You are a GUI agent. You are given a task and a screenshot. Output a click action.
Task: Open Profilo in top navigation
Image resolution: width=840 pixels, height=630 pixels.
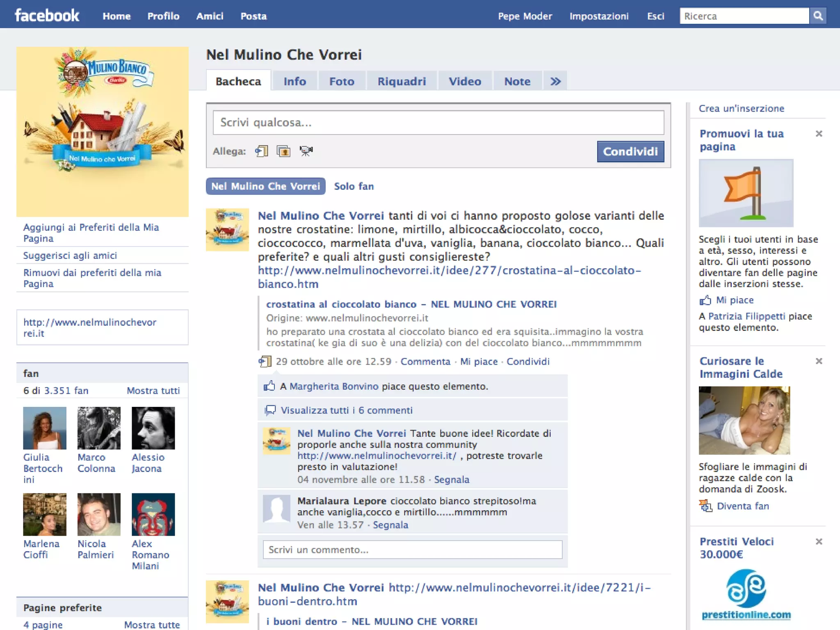163,16
